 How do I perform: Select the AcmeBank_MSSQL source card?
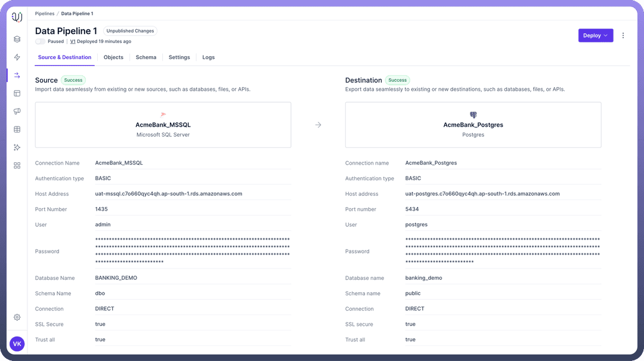[163, 125]
